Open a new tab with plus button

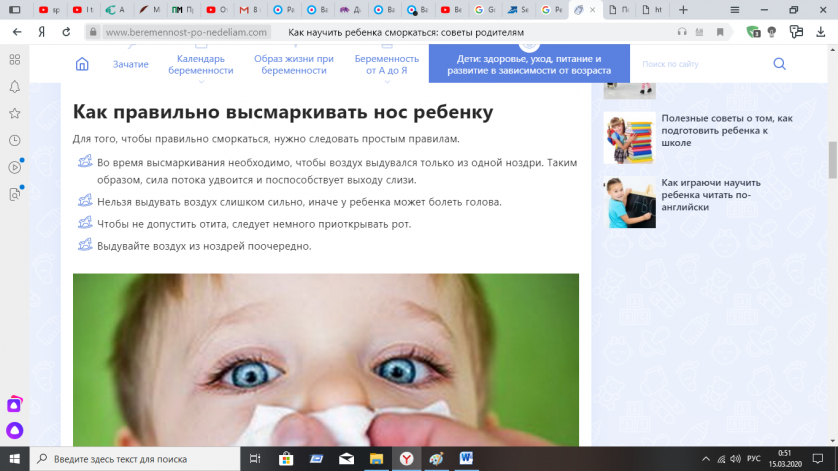point(683,10)
